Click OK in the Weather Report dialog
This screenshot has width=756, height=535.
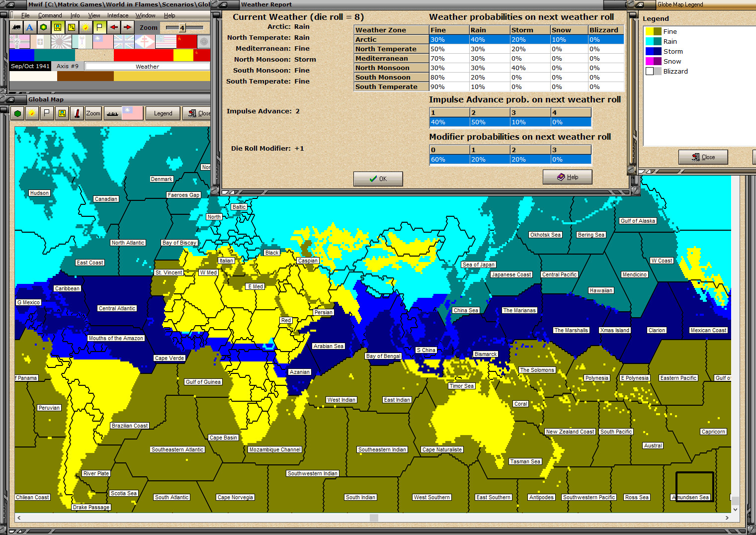pyautogui.click(x=378, y=179)
